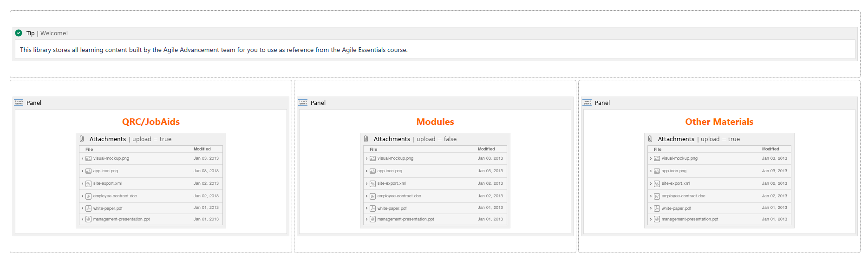The width and height of the screenshot is (868, 279).
Task: Click the Modified column header in Modules attachments
Action: pos(486,149)
